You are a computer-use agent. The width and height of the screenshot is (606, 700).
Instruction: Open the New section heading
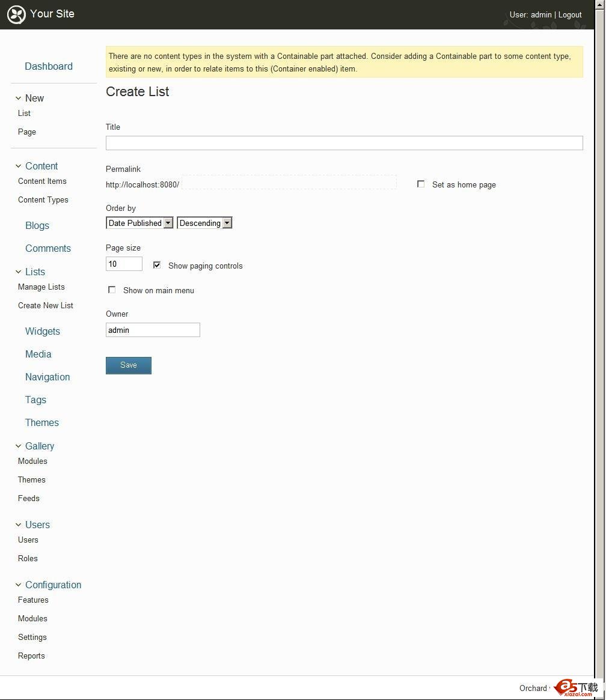click(34, 98)
